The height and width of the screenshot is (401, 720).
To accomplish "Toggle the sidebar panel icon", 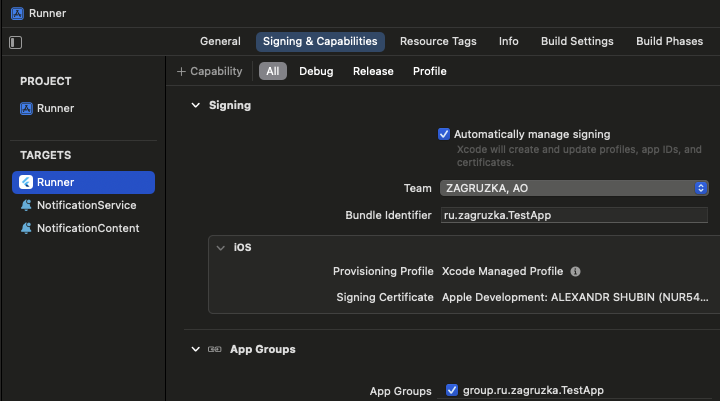I will [16, 42].
